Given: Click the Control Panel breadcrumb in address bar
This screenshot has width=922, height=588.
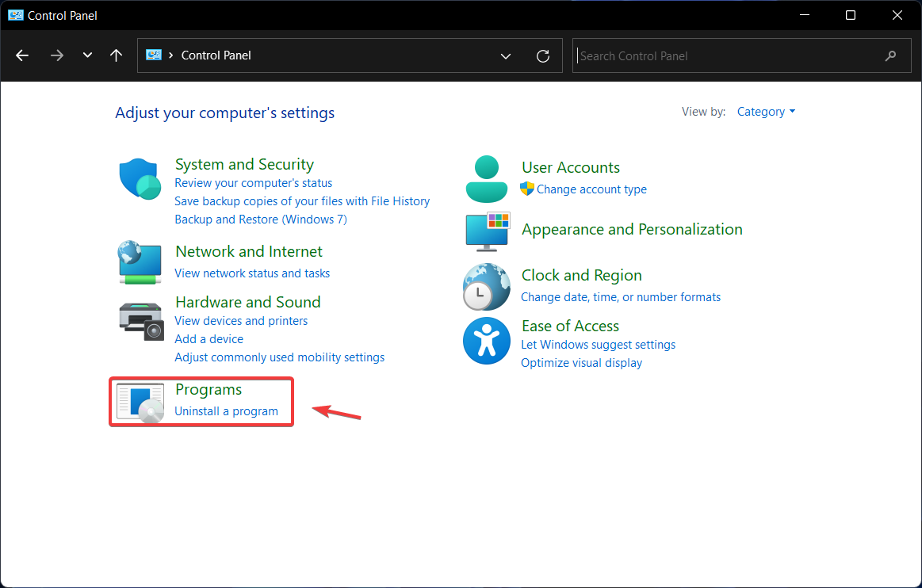Looking at the screenshot, I should pyautogui.click(x=216, y=55).
